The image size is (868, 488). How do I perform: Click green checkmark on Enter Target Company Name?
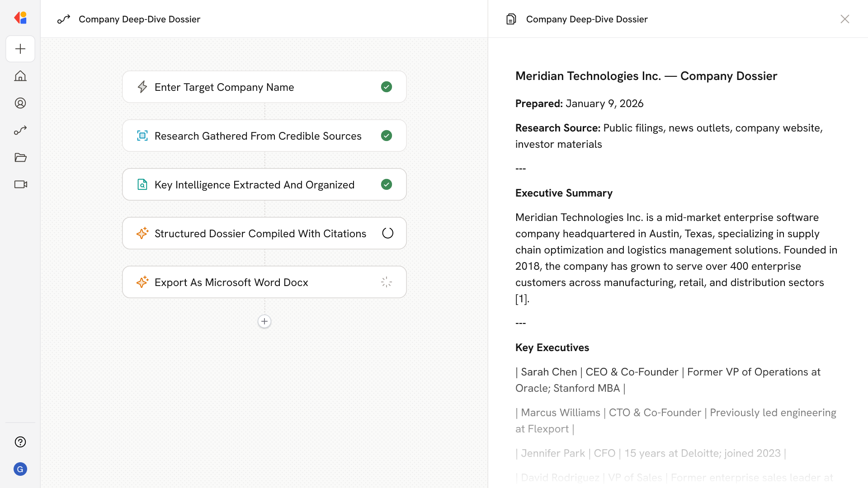[386, 87]
